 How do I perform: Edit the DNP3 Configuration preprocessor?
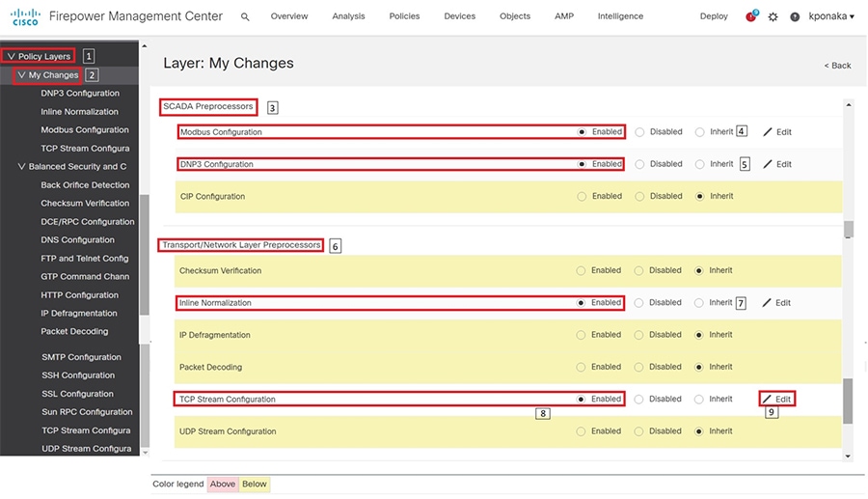(777, 164)
